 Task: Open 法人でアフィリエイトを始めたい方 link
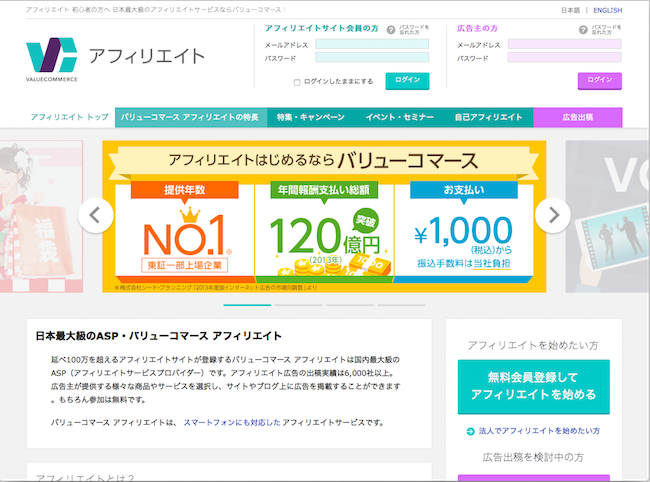tap(539, 431)
